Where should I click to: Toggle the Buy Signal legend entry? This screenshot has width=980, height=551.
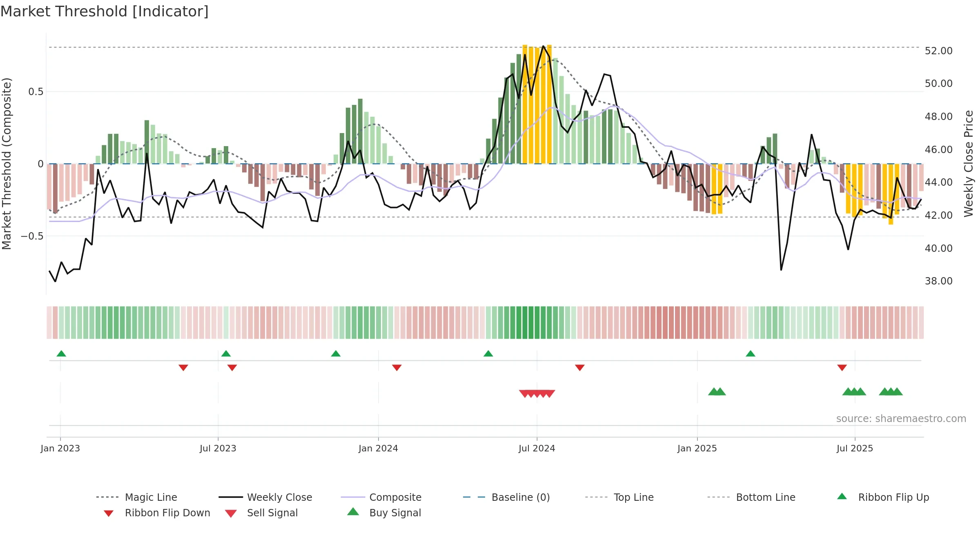[x=384, y=513]
